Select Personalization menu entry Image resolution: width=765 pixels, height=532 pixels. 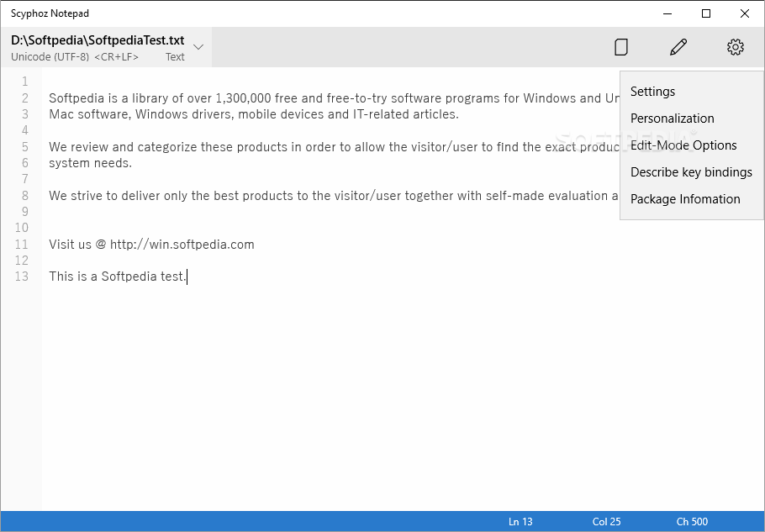[672, 119]
